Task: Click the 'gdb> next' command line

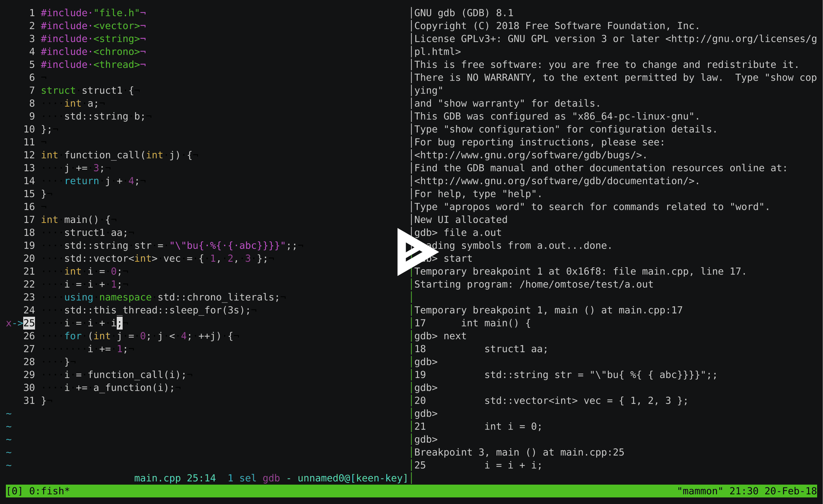Action: (440, 336)
